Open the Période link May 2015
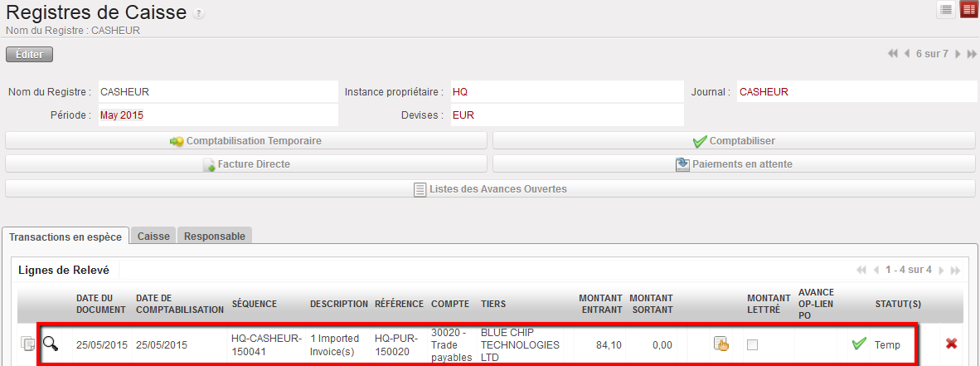The height and width of the screenshot is (366, 980). [x=123, y=115]
